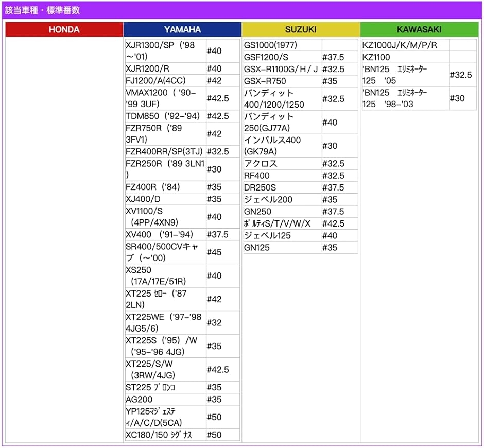Select the XJR1200/R cell
This screenshot has height=448, width=484.
point(165,68)
